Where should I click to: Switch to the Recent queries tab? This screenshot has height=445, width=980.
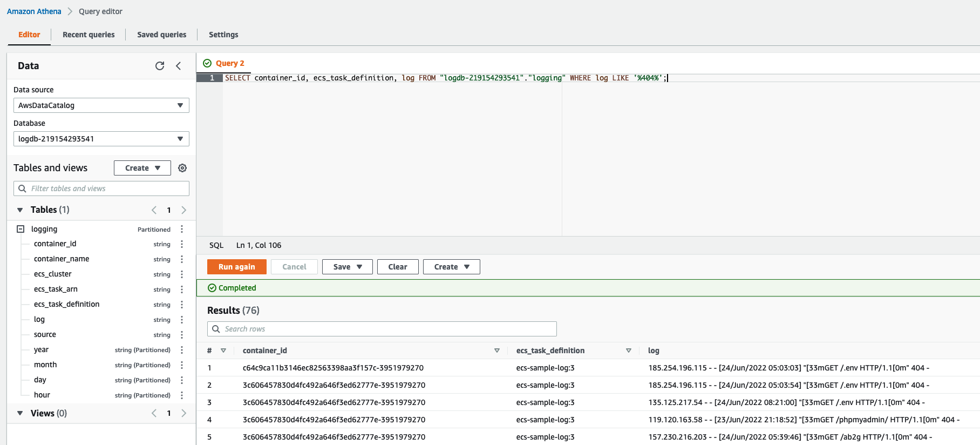[89, 35]
